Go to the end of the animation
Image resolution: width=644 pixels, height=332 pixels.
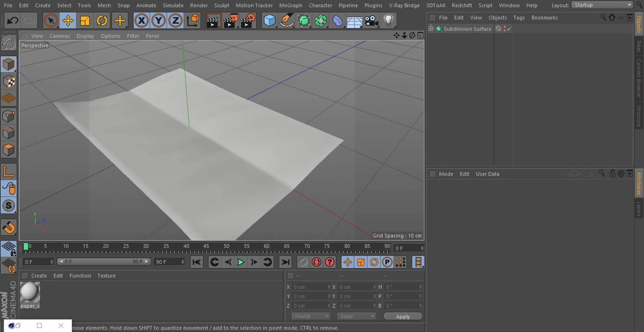285,262
